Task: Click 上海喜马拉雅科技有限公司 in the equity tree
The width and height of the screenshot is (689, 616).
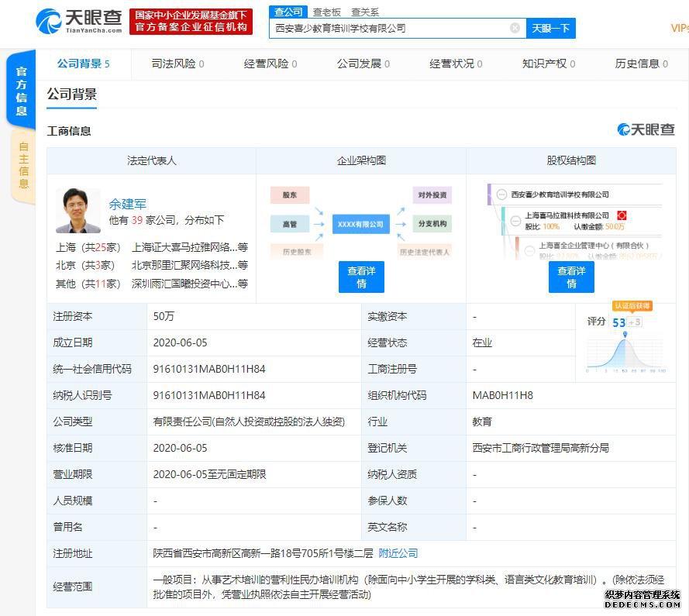Action: pyautogui.click(x=567, y=215)
